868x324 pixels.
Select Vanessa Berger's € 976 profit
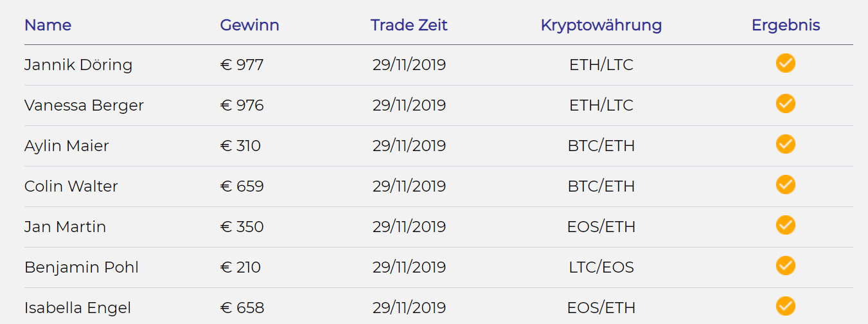242,105
